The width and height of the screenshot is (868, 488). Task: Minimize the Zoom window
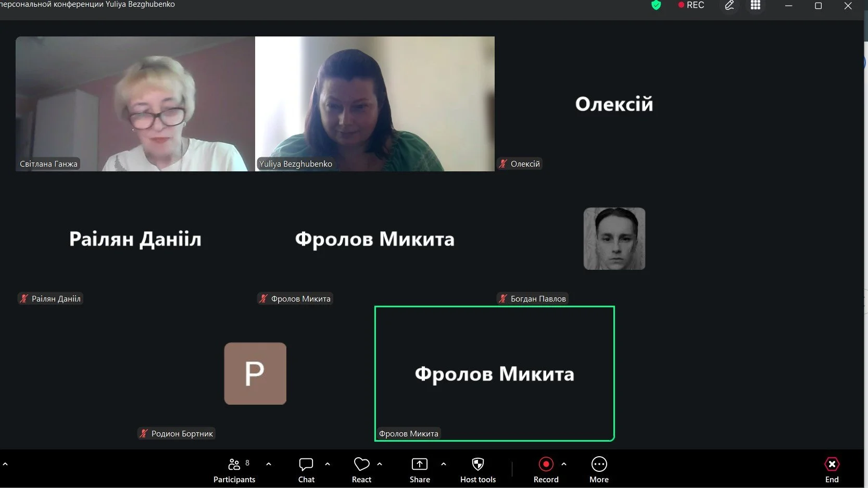tap(789, 6)
